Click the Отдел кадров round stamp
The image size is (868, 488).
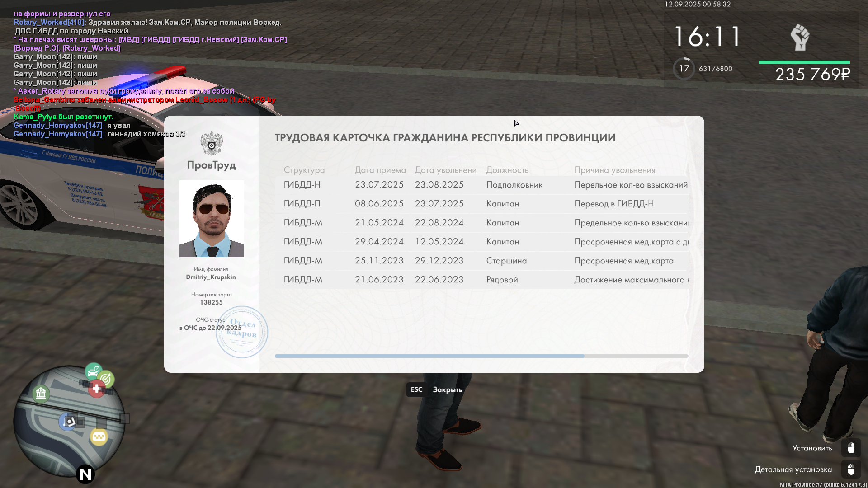pos(242,332)
